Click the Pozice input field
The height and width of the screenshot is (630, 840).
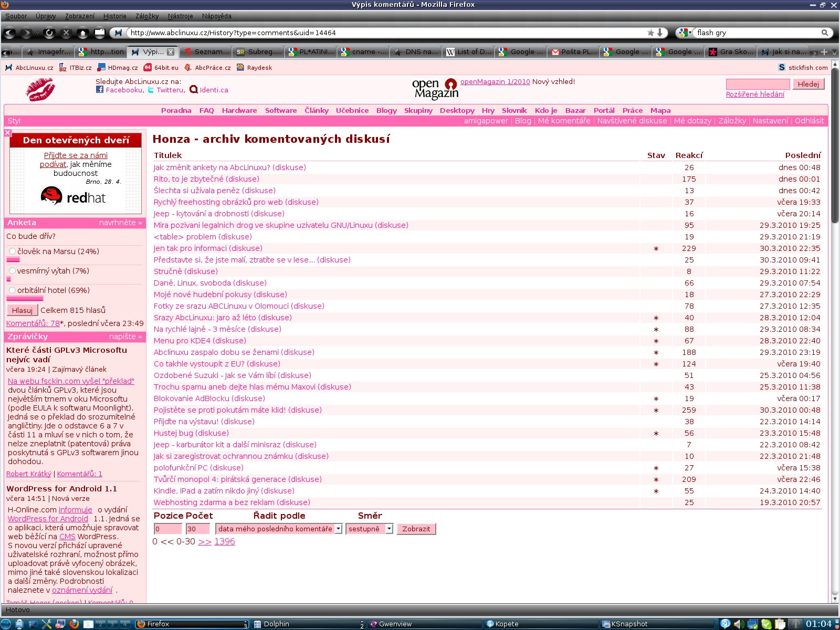167,529
